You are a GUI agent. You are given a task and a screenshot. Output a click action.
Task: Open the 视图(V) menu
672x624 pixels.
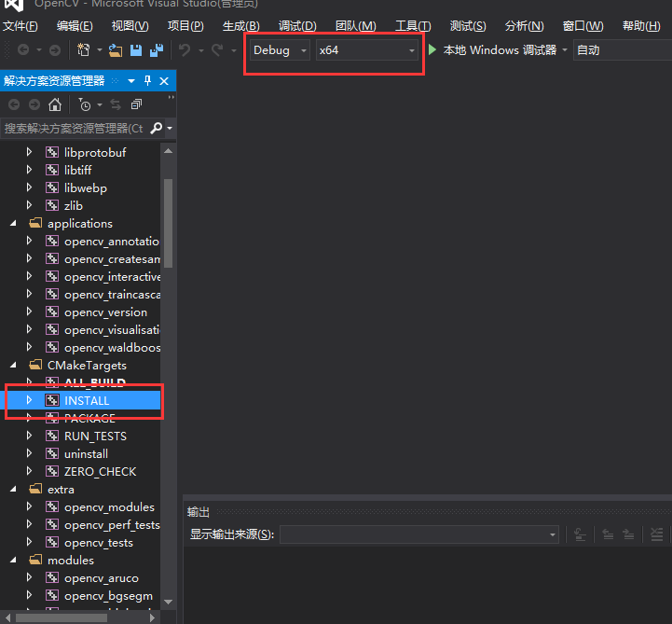pyautogui.click(x=130, y=26)
